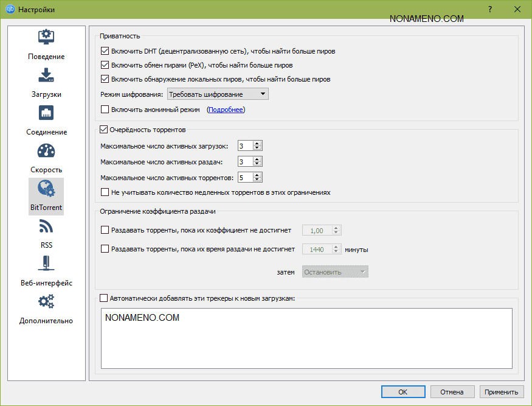This screenshot has height=406, width=532.
Task: Open the Соединение network icon
Action: point(46,113)
